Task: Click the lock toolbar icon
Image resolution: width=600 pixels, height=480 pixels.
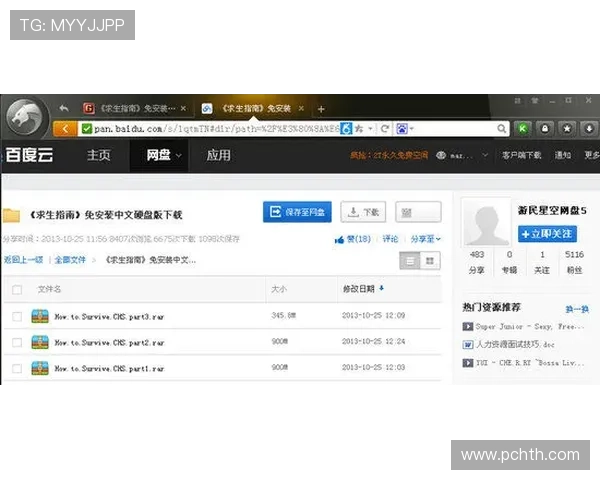Action: pyautogui.click(x=545, y=129)
